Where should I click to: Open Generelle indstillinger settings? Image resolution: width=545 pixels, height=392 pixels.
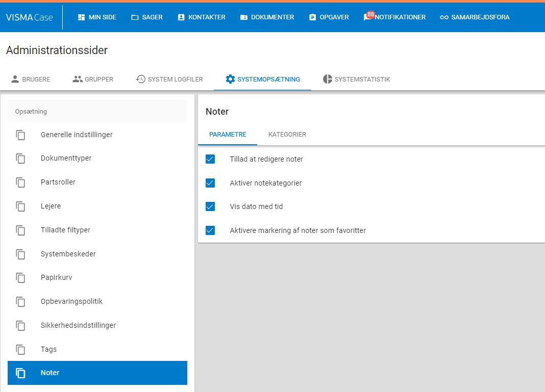tap(97, 135)
